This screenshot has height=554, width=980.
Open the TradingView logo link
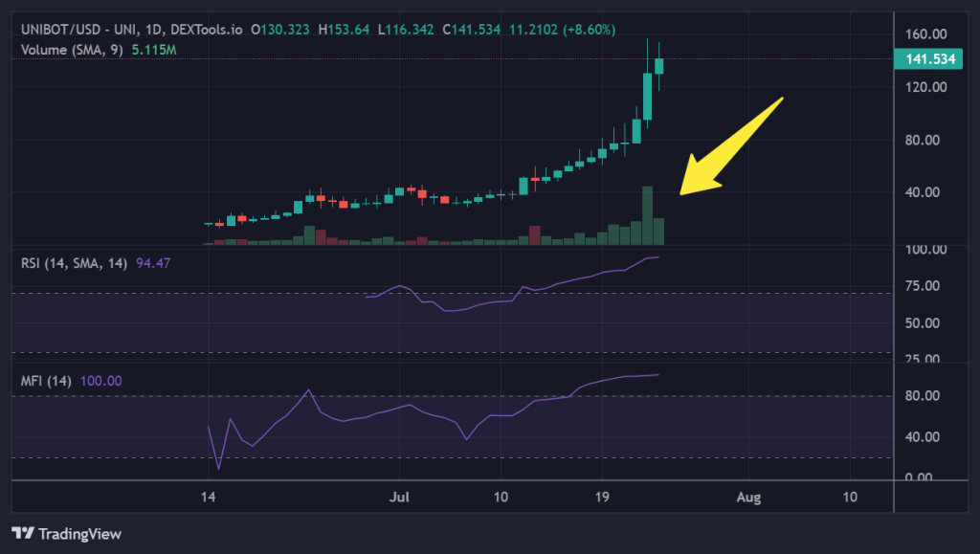66,534
